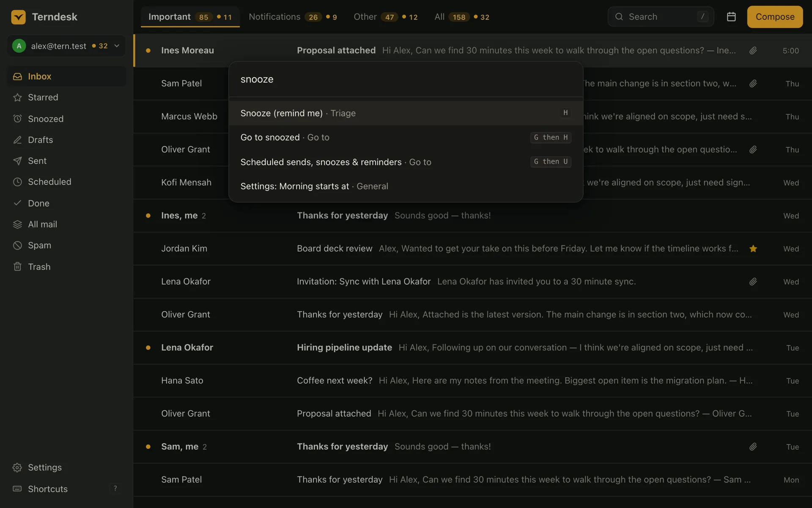Select the Go to snoozed command

[406, 137]
